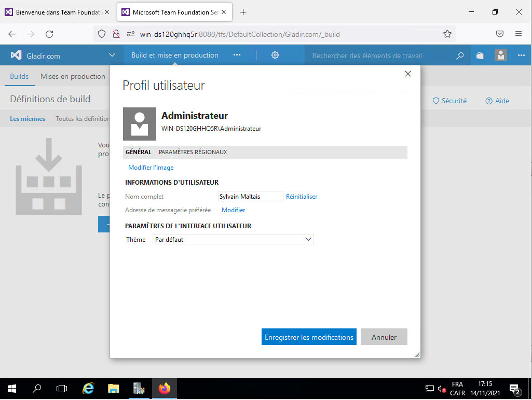Open the Firefox hamburger menu
The height and width of the screenshot is (400, 532).
tap(519, 34)
